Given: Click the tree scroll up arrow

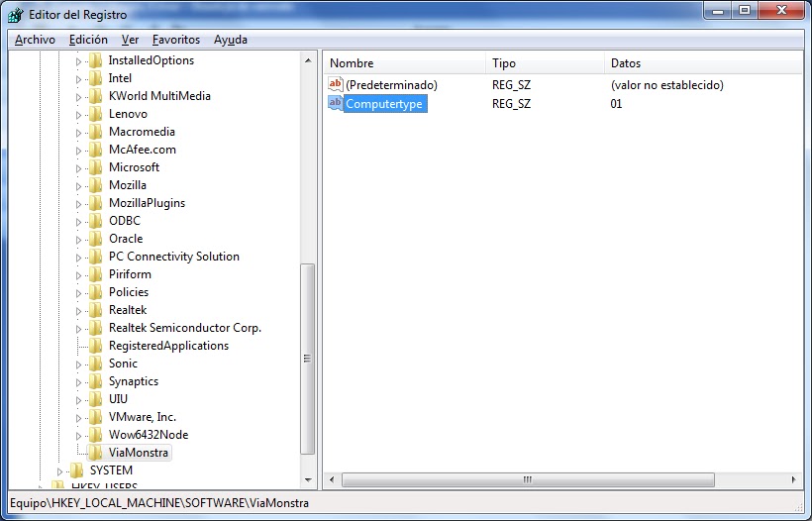Looking at the screenshot, I should point(308,60).
